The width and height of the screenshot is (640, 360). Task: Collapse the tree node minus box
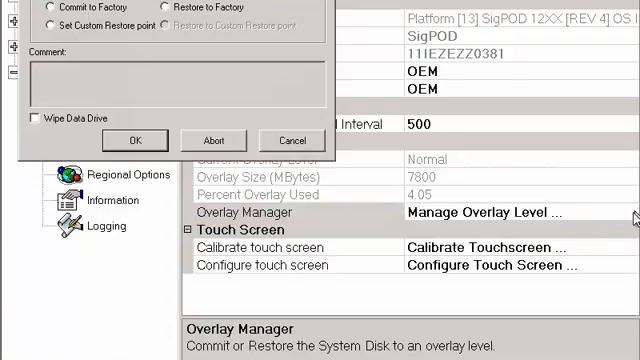[x=13, y=73]
